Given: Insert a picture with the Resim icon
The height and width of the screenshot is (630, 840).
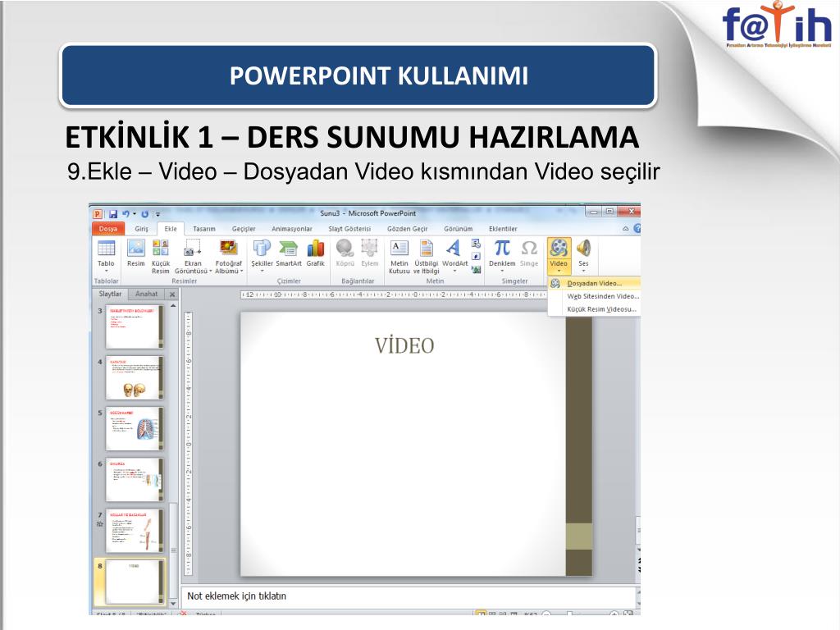Looking at the screenshot, I should pos(135,249).
